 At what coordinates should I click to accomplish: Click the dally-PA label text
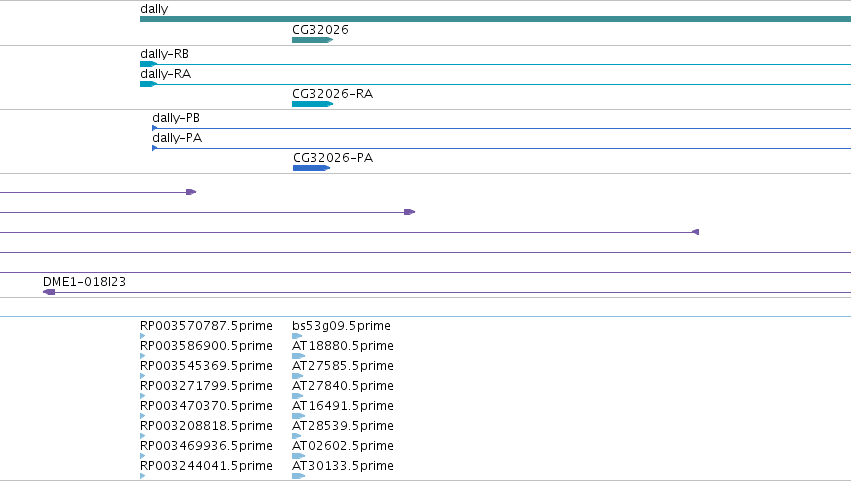point(177,138)
